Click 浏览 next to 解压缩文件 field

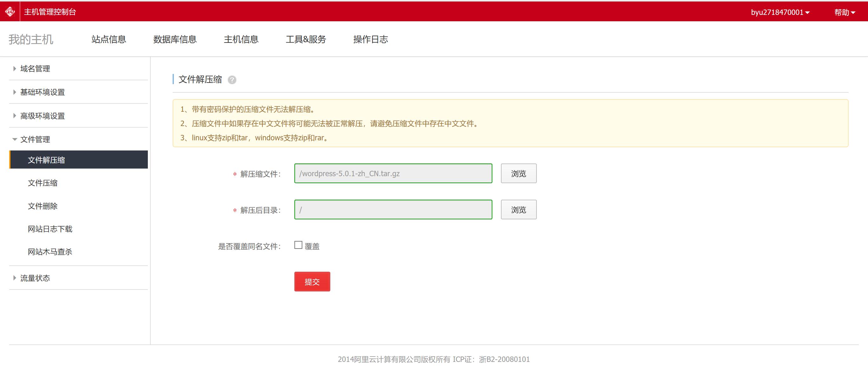(x=519, y=173)
